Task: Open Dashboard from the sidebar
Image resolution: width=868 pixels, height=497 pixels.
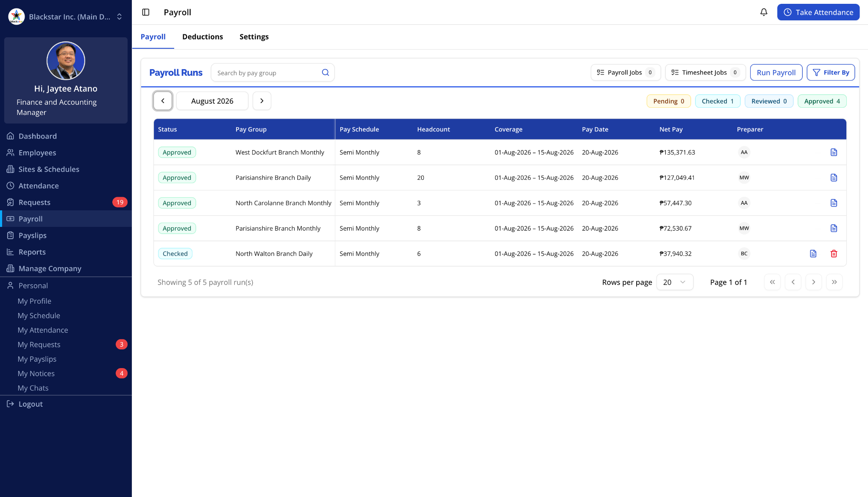Action: coord(66,136)
